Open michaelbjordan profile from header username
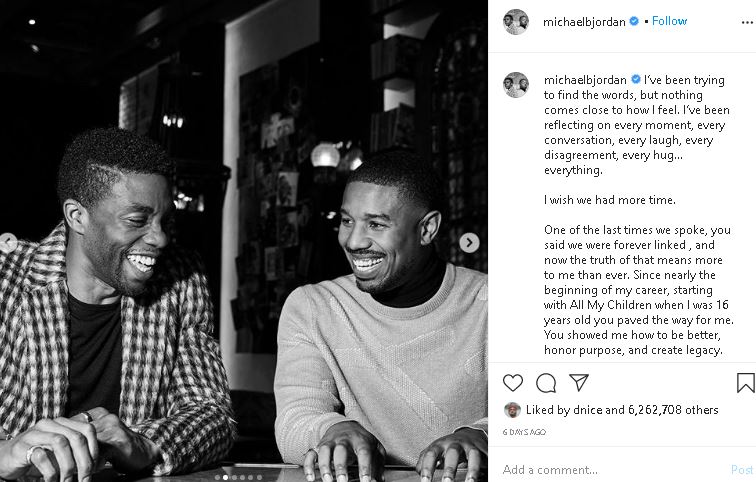756x482 pixels. click(584, 22)
